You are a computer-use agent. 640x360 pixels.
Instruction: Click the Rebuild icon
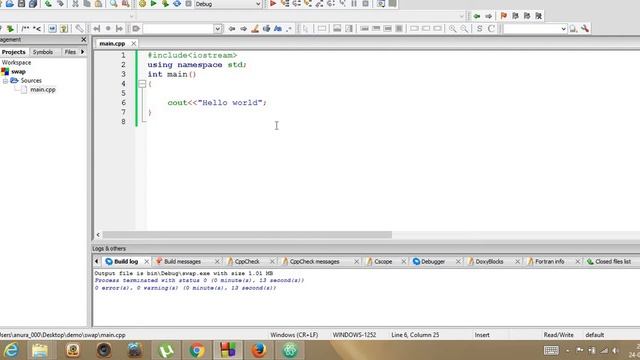(177, 4)
